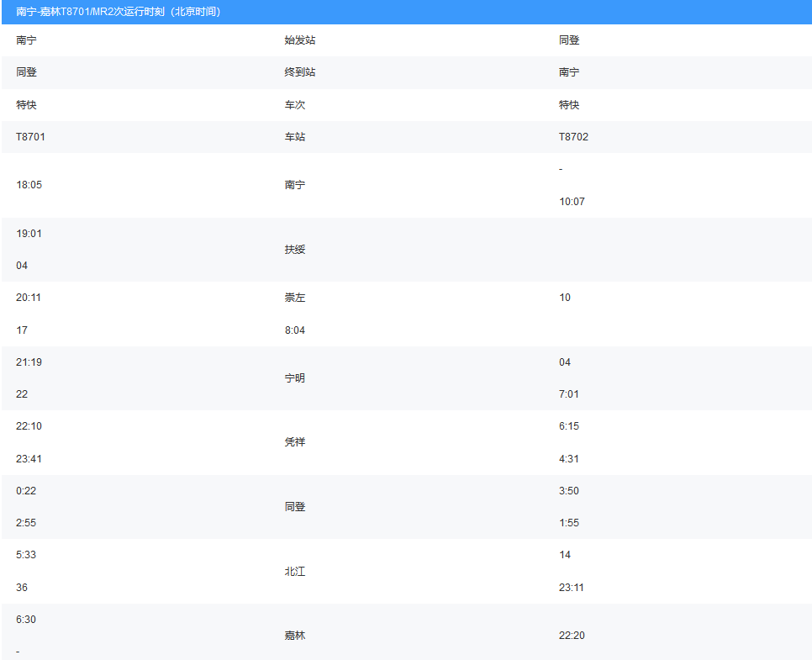Click the 6:30 arrival time at 嘉林

pyautogui.click(x=26, y=620)
